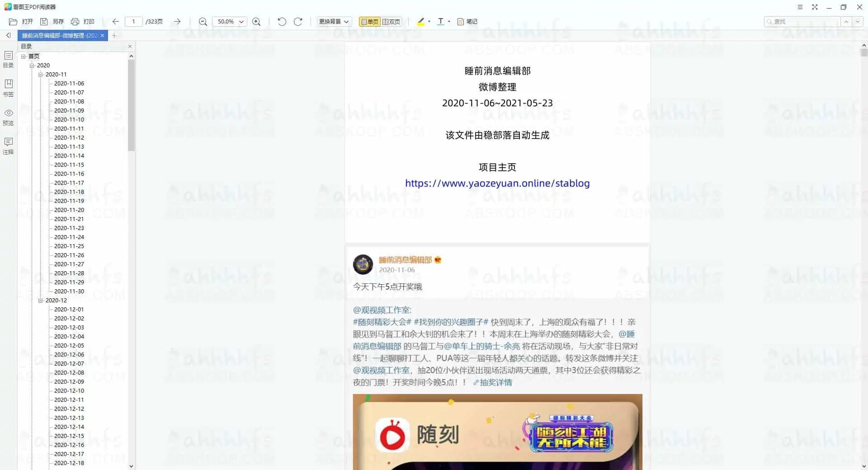Zoom out with the magnifier minus icon
Image resolution: width=868 pixels, height=470 pixels.
pos(203,21)
